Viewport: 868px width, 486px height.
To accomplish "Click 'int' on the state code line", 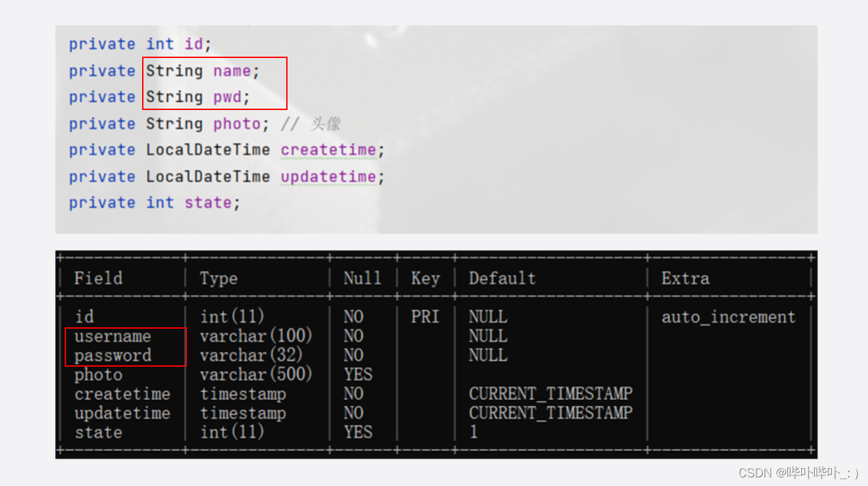I will 160,203.
